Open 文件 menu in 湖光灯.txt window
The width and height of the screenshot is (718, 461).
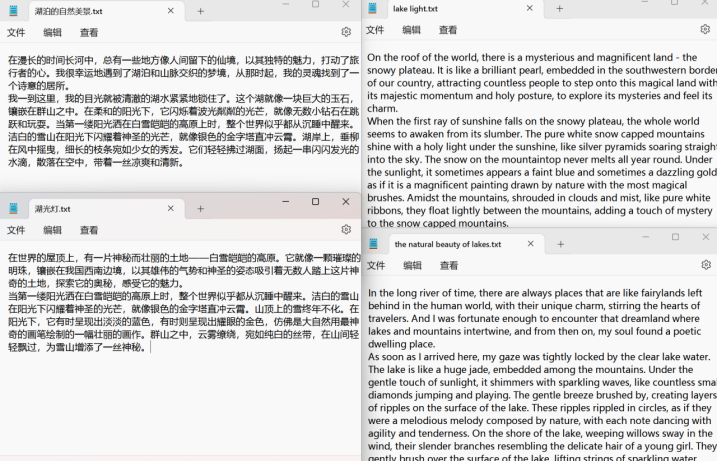pos(16,230)
